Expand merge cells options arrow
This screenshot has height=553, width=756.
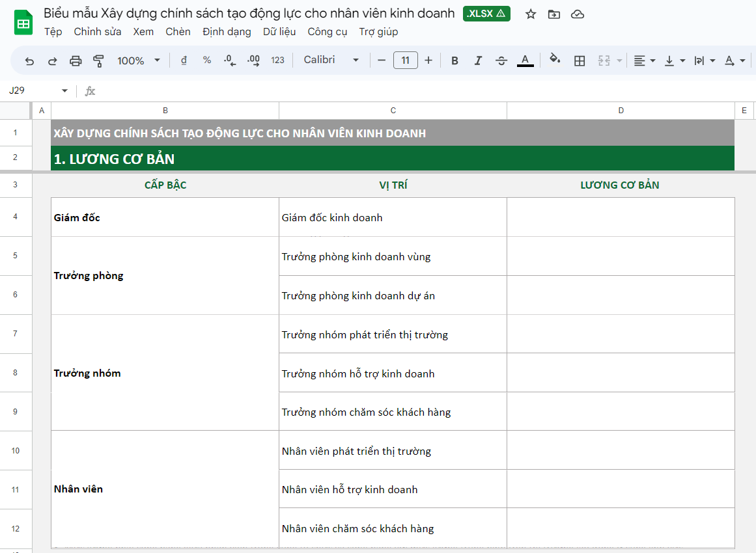point(619,61)
